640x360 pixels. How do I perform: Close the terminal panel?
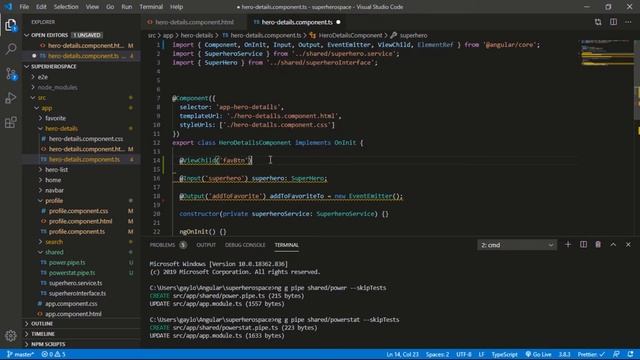628,244
